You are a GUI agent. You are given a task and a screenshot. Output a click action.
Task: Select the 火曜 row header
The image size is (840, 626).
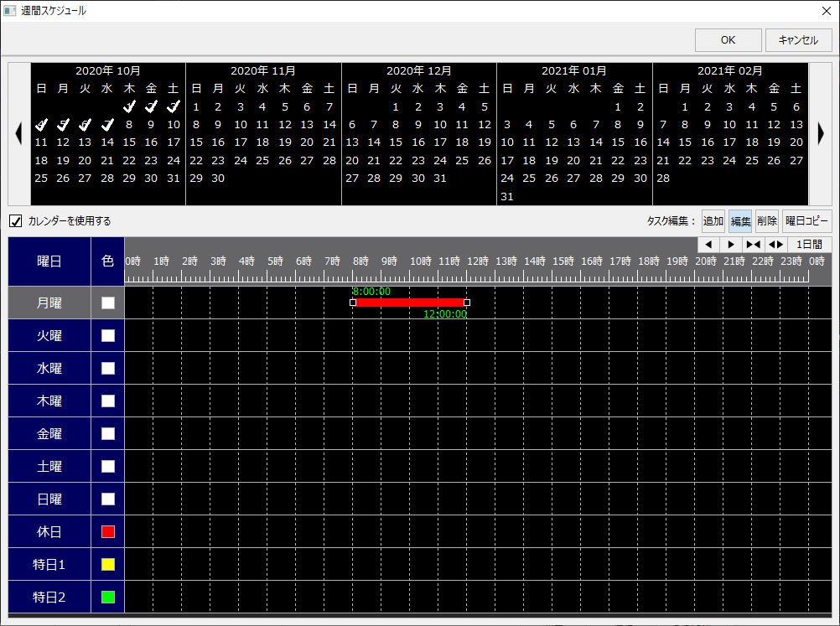49,336
